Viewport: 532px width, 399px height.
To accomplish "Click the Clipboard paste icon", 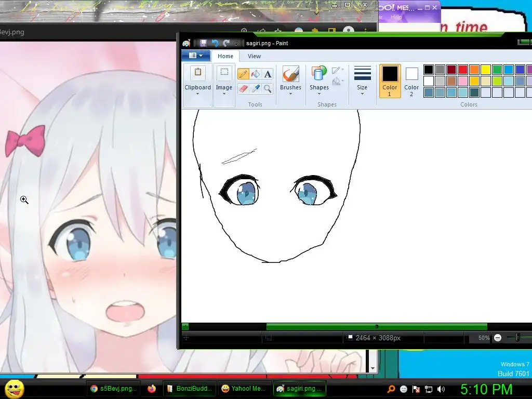I will (x=198, y=72).
